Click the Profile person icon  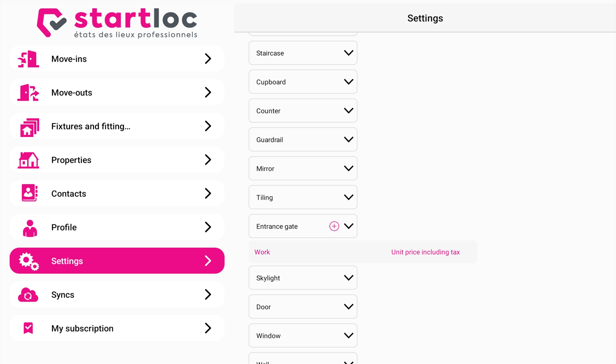point(30,228)
